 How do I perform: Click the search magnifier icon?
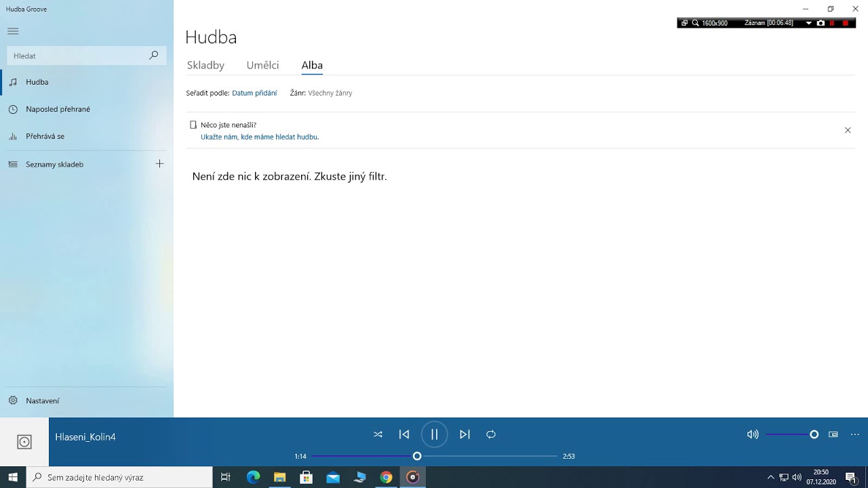[154, 56]
